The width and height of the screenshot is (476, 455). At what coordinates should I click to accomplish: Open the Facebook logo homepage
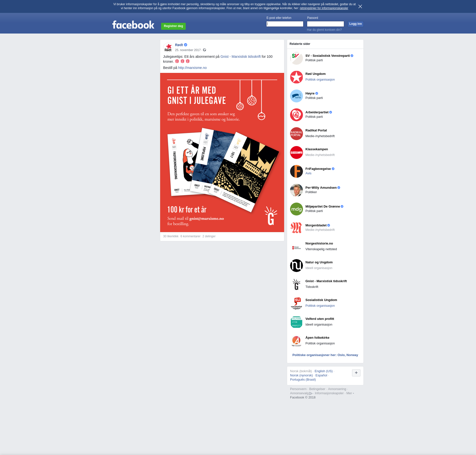click(x=133, y=25)
